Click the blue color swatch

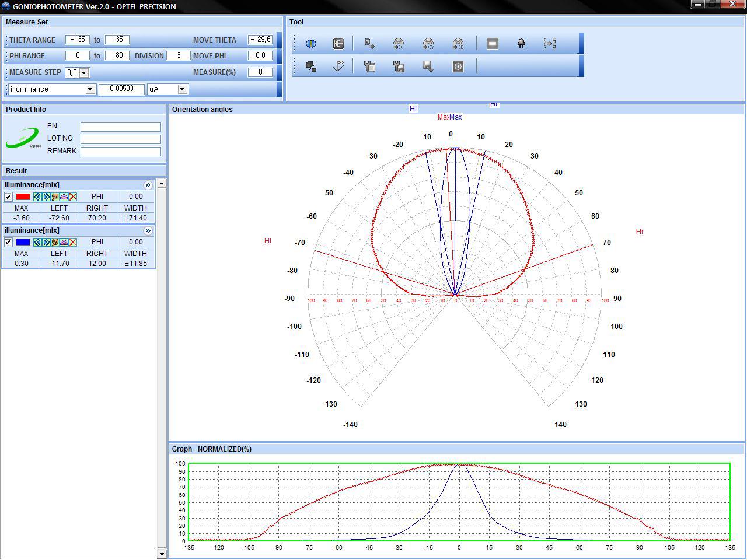coord(23,243)
